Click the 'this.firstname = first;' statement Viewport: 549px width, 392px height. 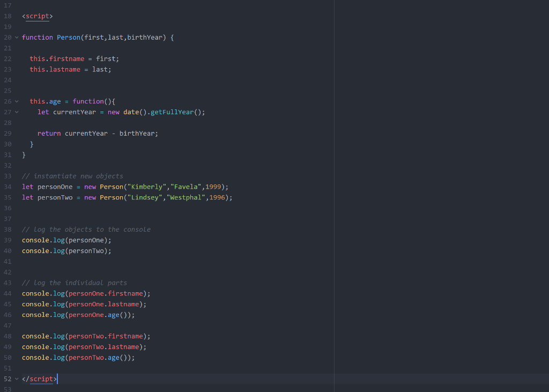pos(74,59)
